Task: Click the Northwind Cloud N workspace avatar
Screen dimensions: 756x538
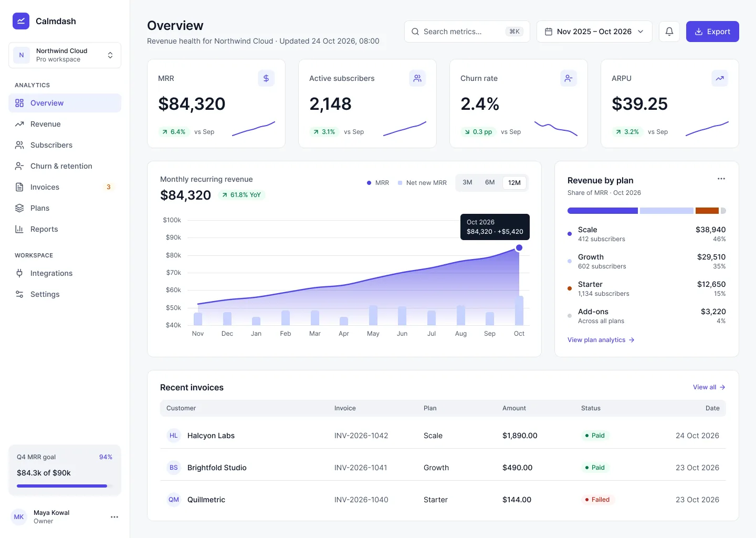Action: [x=22, y=55]
